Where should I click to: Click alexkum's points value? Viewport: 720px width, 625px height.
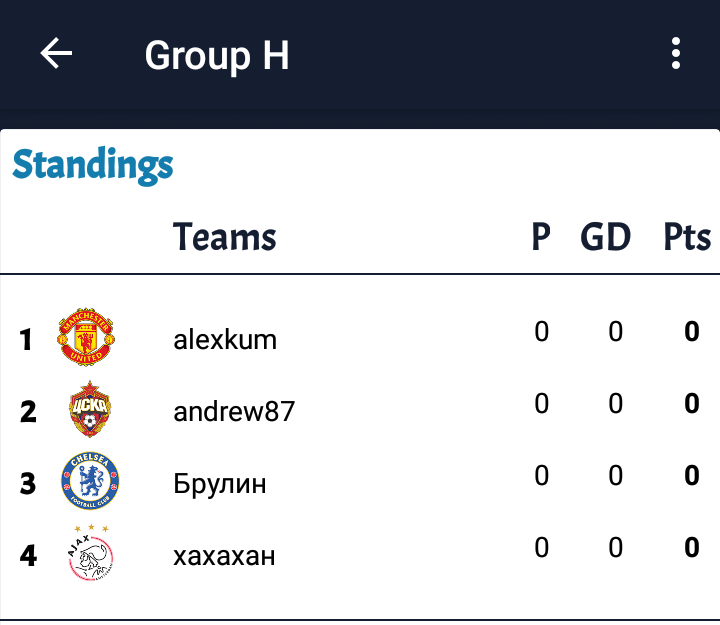pyautogui.click(x=692, y=332)
